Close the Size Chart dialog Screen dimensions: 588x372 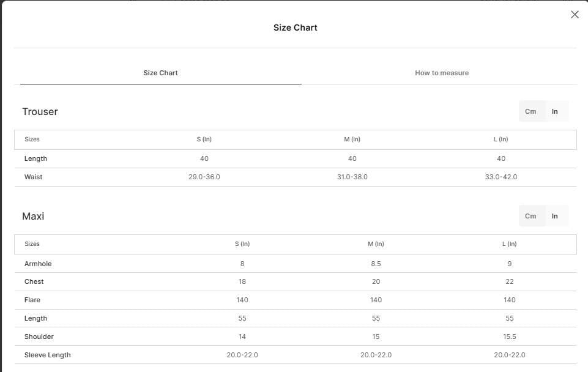point(575,15)
